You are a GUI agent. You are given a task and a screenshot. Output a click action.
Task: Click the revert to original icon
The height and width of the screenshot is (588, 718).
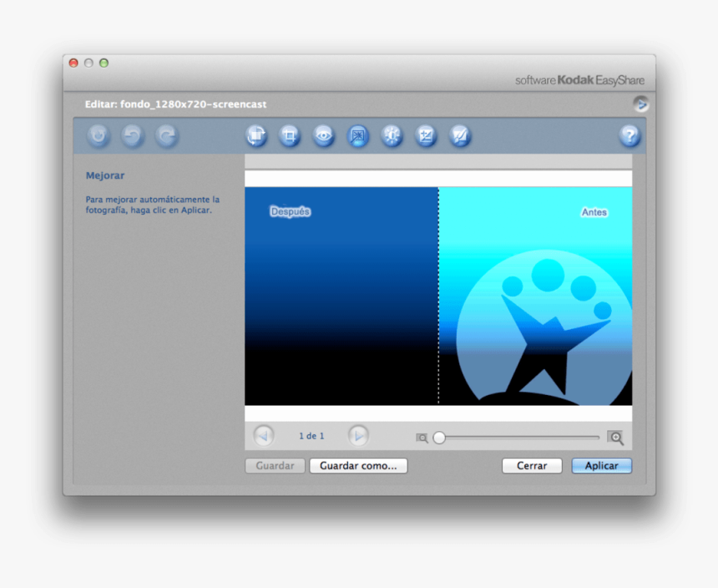[x=99, y=136]
